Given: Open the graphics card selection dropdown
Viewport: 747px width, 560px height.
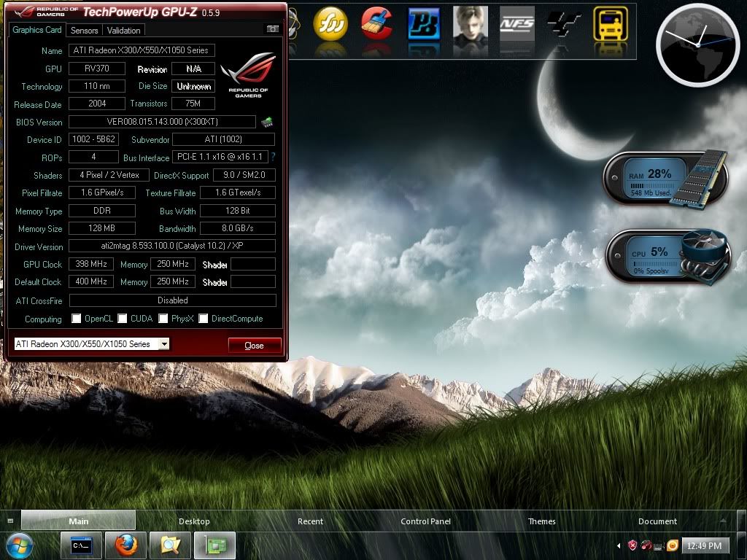Looking at the screenshot, I should tap(164, 344).
